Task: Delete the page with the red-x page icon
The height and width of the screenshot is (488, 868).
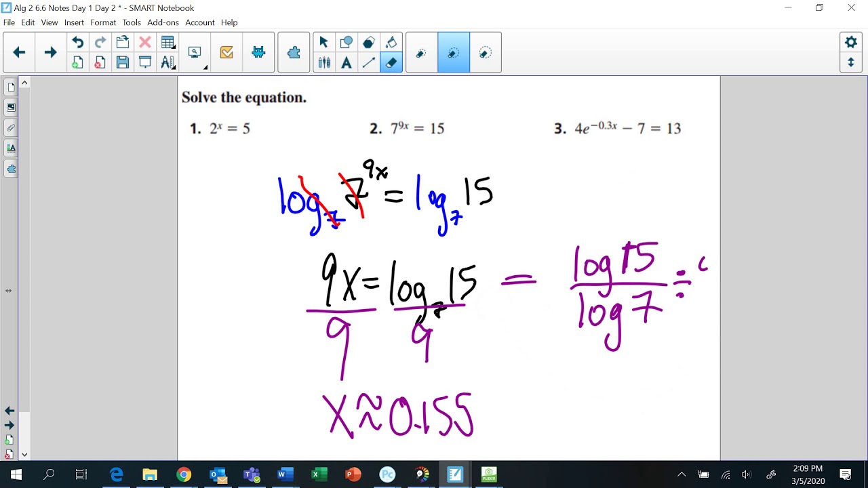Action: pos(100,62)
